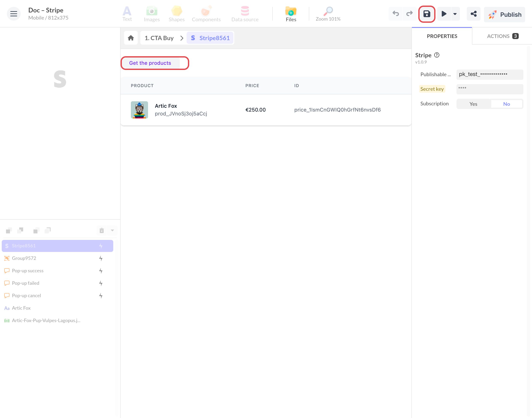
Task: Click the Artic Fox product thumbnail
Action: 139,110
